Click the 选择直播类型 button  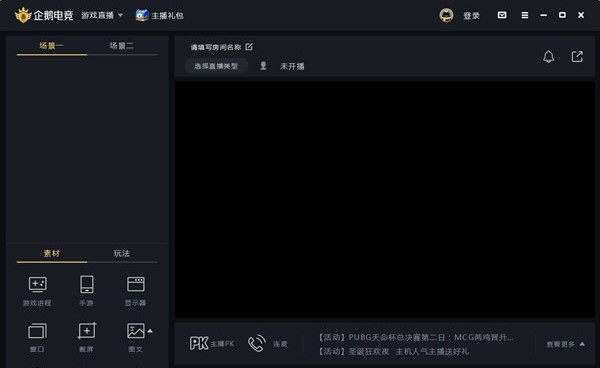pyautogui.click(x=216, y=66)
